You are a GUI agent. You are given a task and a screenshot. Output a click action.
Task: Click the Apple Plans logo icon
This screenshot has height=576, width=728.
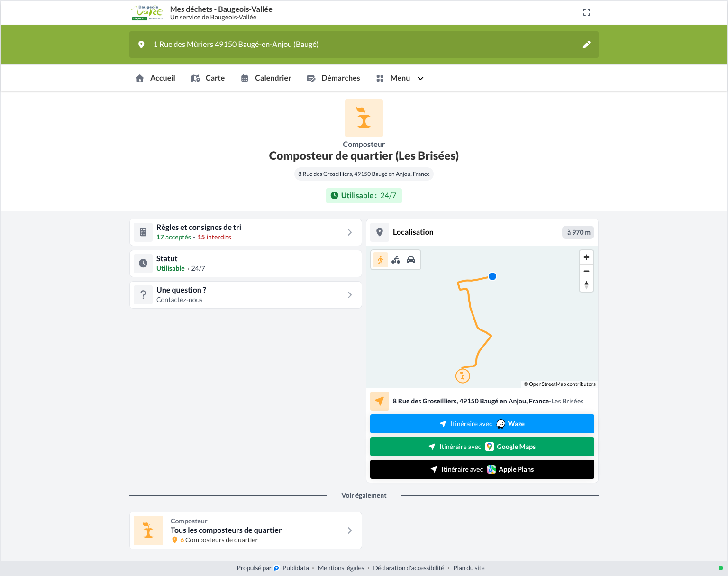[x=491, y=469]
